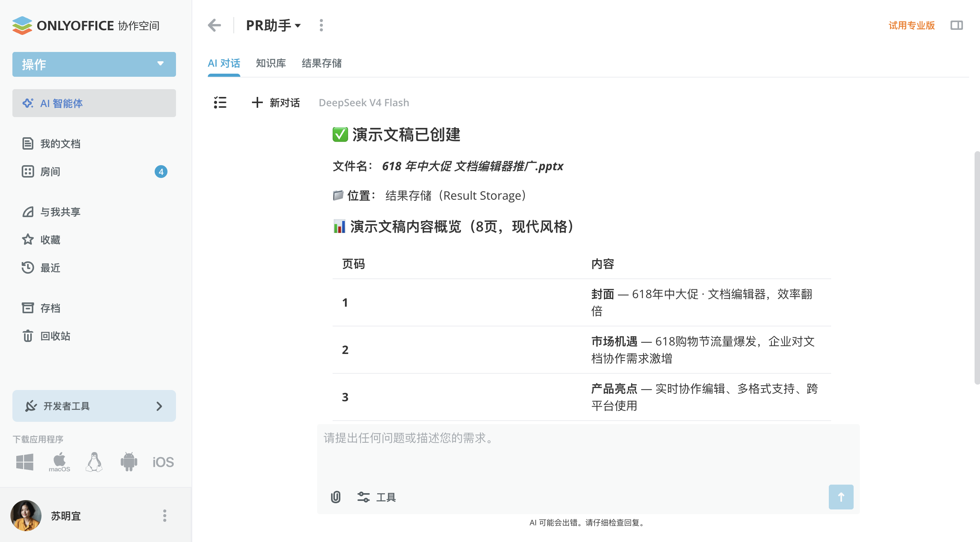Open the conversation list icon
980x542 pixels.
(220, 103)
